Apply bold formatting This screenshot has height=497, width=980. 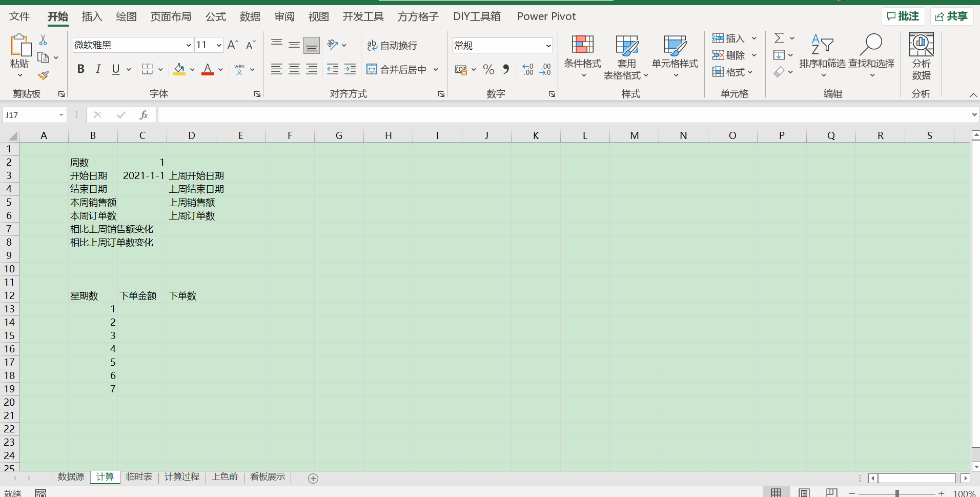tap(80, 69)
